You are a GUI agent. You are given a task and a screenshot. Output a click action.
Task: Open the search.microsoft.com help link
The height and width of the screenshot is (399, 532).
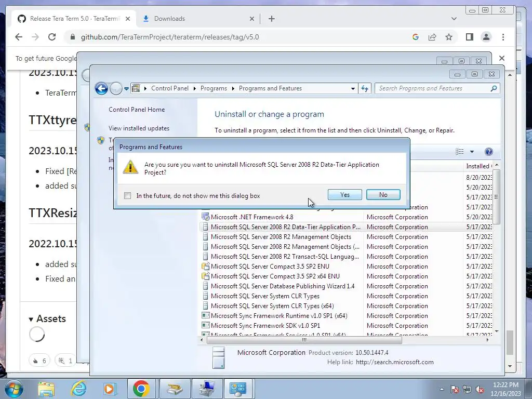point(395,362)
